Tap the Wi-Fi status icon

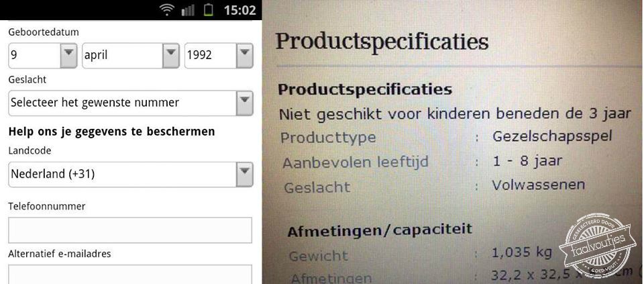[167, 10]
